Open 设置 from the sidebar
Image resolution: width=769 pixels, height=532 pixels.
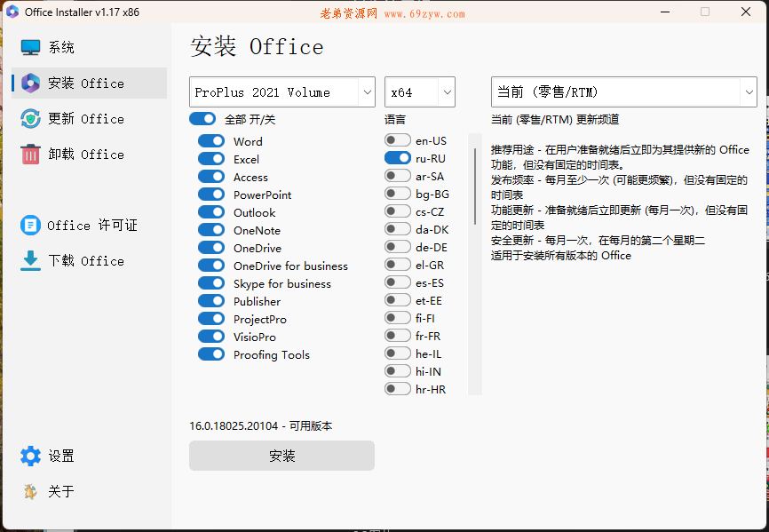tap(90, 456)
